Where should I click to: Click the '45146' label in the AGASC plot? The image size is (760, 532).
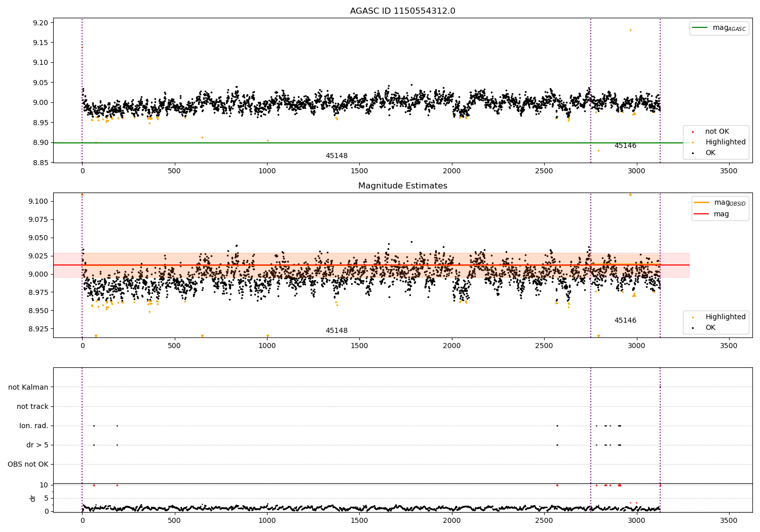[x=625, y=146]
